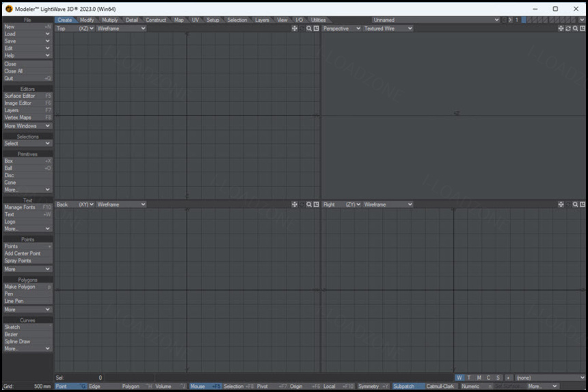Image resolution: width=588 pixels, height=392 pixels.
Task: Maximize the Right viewport with its layout icon
Action: click(x=583, y=205)
